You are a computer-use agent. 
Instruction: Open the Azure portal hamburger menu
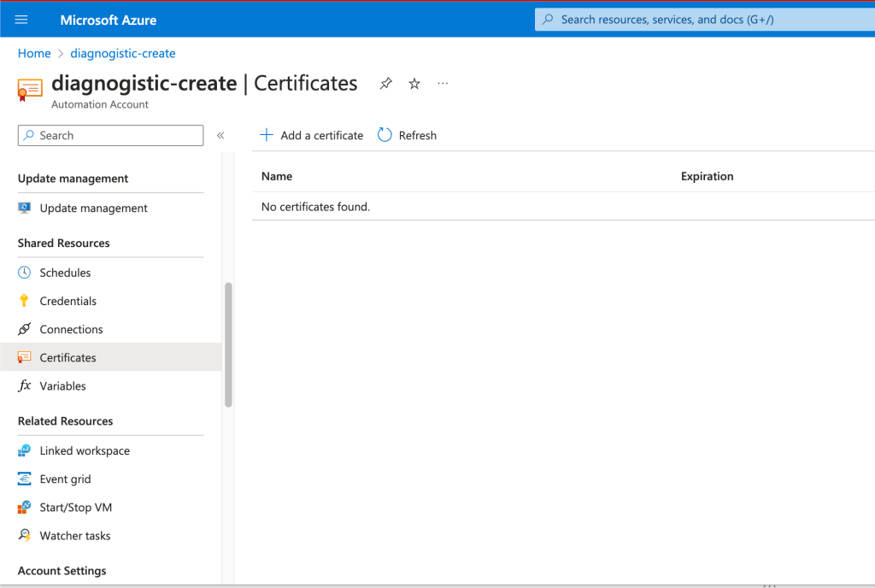tap(21, 20)
